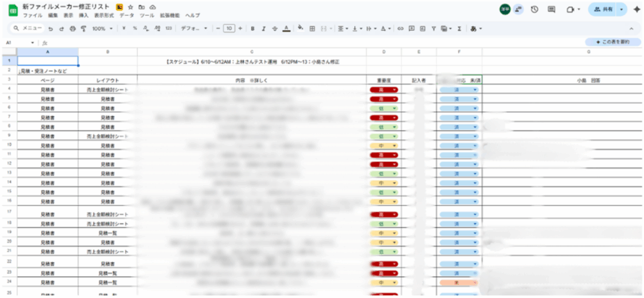The height and width of the screenshot is (298, 644).
Task: Toggle bold formatting
Action: pyautogui.click(x=252, y=28)
